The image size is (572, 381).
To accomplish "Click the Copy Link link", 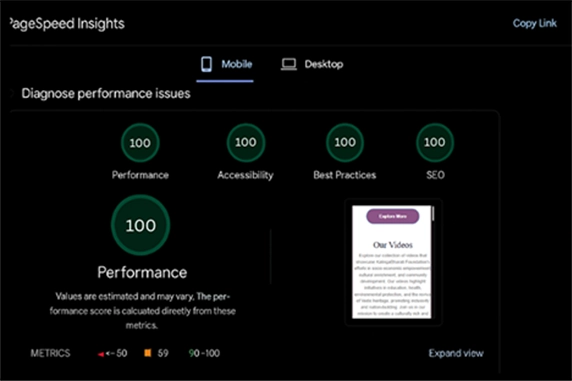I will coord(534,23).
